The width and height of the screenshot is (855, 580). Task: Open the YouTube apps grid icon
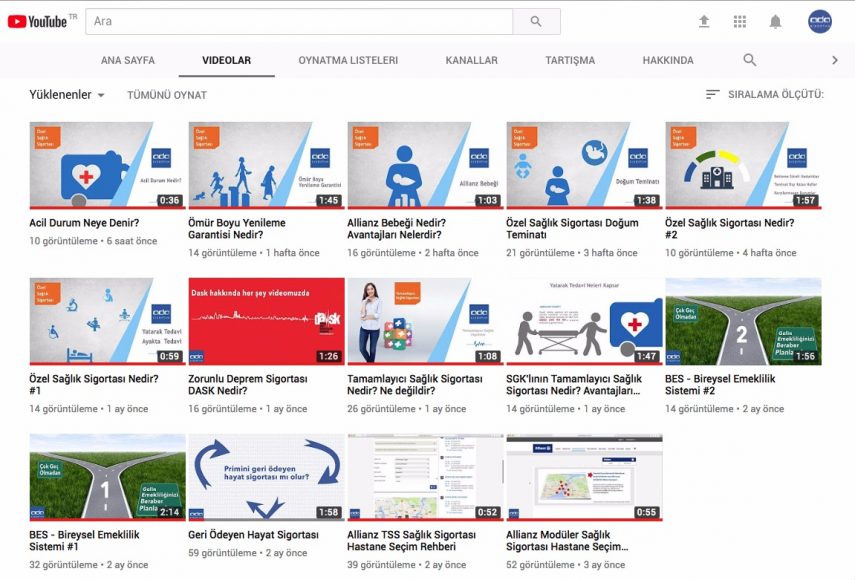[740, 21]
